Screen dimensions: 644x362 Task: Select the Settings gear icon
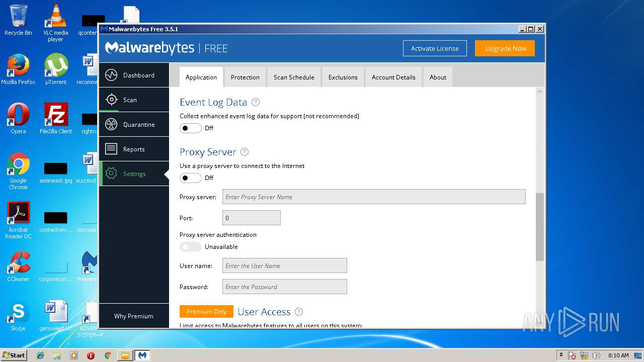tap(111, 174)
